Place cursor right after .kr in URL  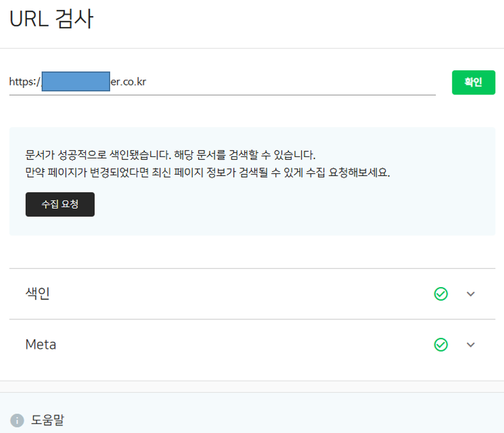click(x=147, y=82)
